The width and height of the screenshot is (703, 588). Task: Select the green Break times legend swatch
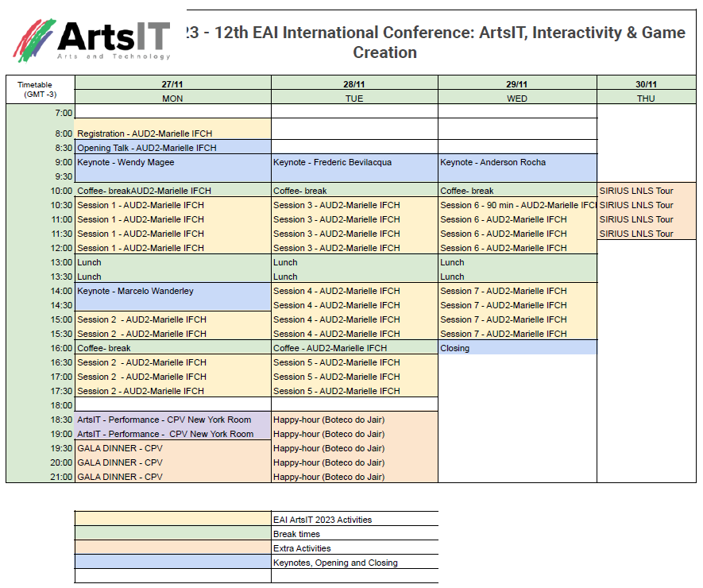click(172, 534)
